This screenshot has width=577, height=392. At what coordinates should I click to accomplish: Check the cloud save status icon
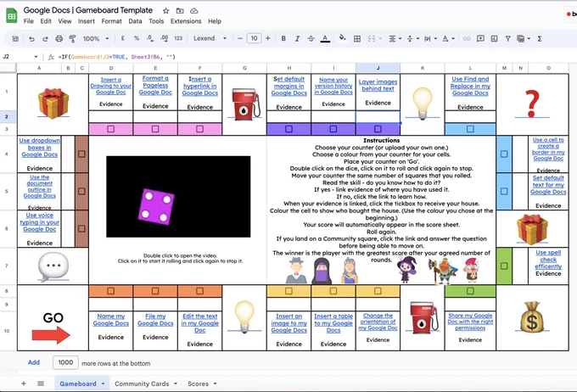tap(194, 11)
